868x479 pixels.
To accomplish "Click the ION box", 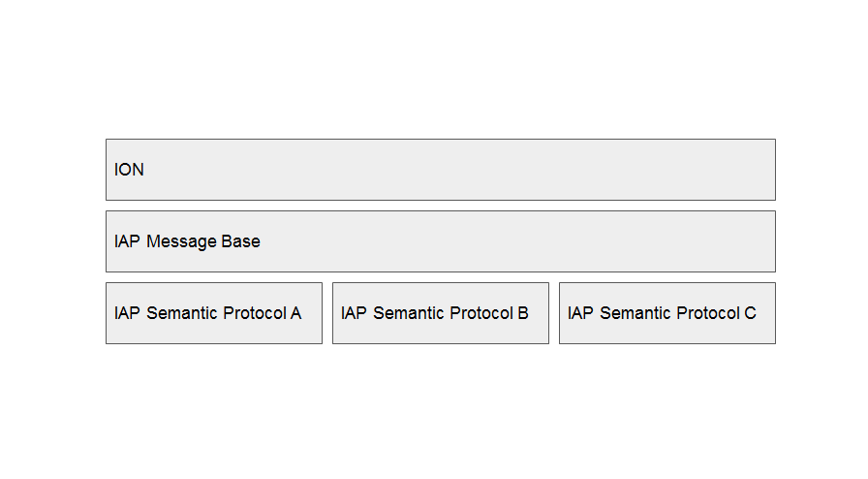I will point(440,170).
